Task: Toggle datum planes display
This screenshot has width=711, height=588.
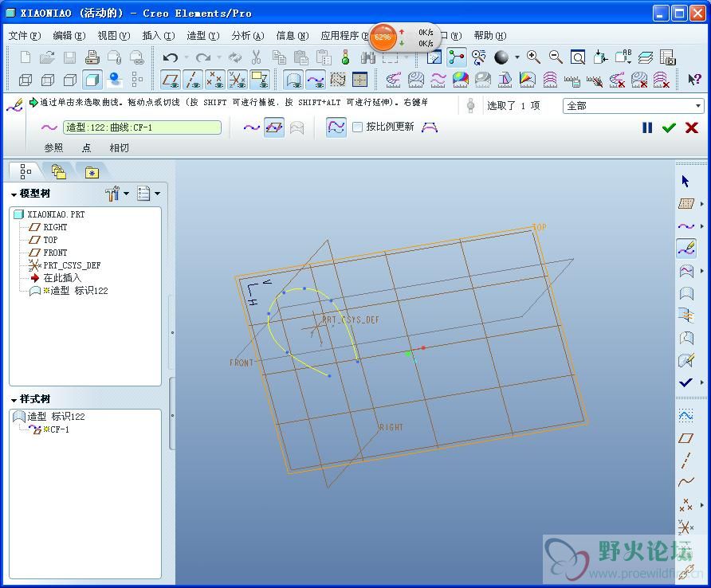Action: [171, 80]
